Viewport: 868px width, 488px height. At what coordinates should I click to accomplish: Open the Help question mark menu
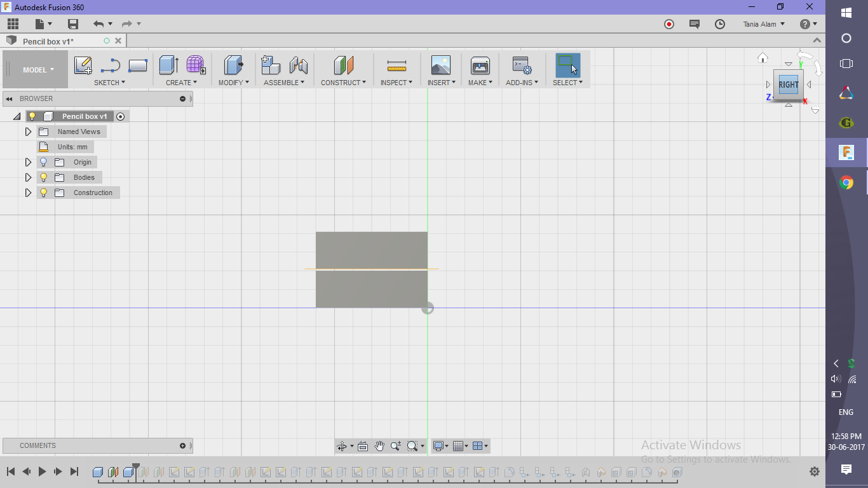point(808,24)
